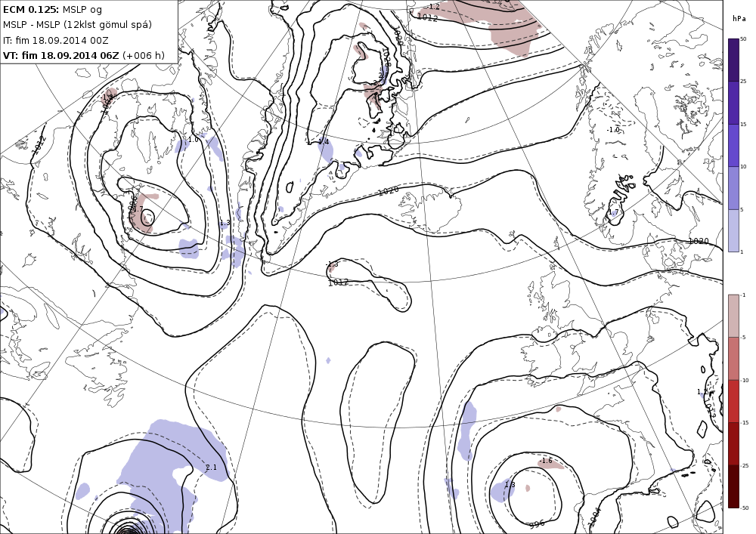Click the "-1.6" value in southeastern low
Viewport: 756px width, 534px height.
[546, 460]
